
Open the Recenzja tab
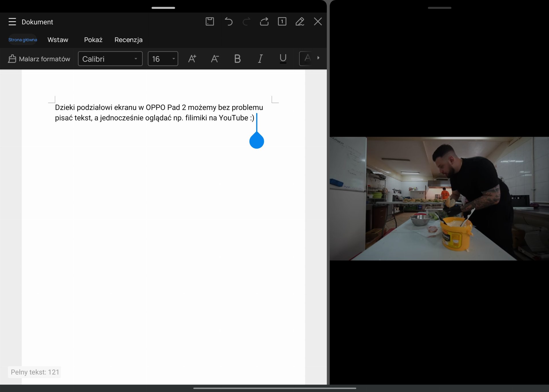click(128, 40)
